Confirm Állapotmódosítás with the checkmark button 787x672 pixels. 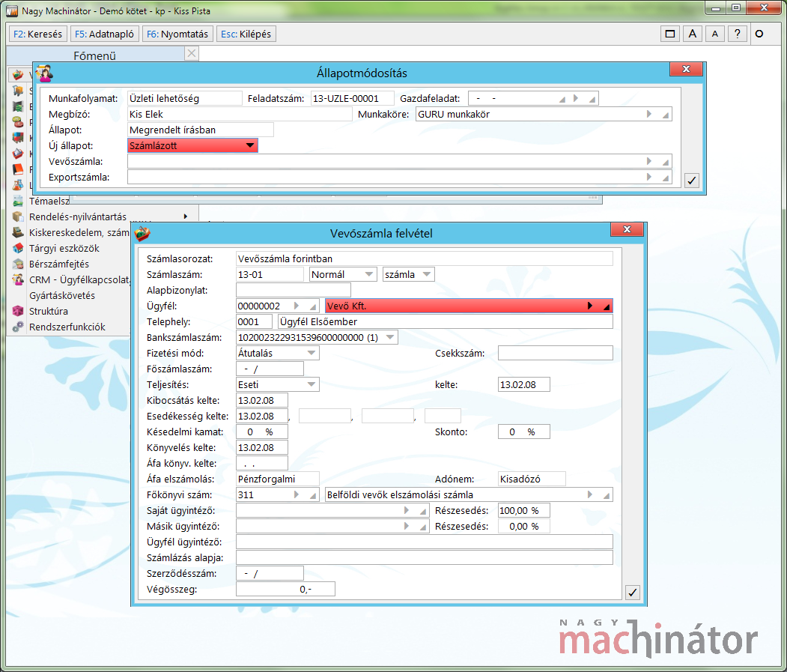tap(692, 181)
